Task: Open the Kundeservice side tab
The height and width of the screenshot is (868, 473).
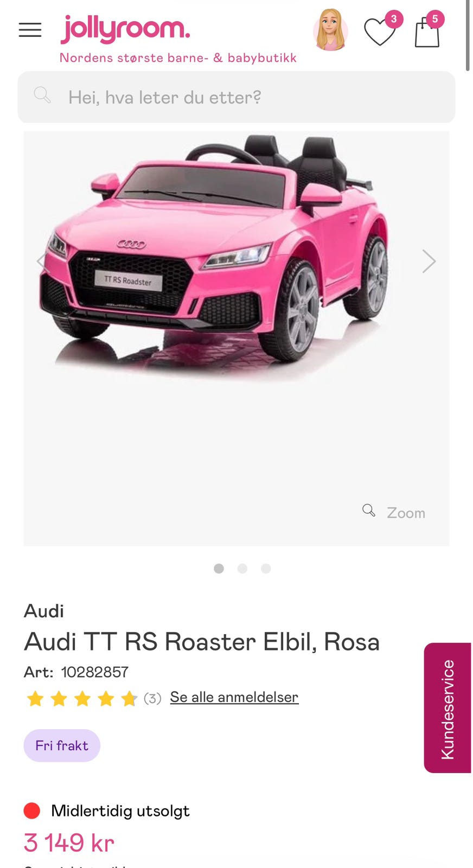Action: [x=447, y=708]
